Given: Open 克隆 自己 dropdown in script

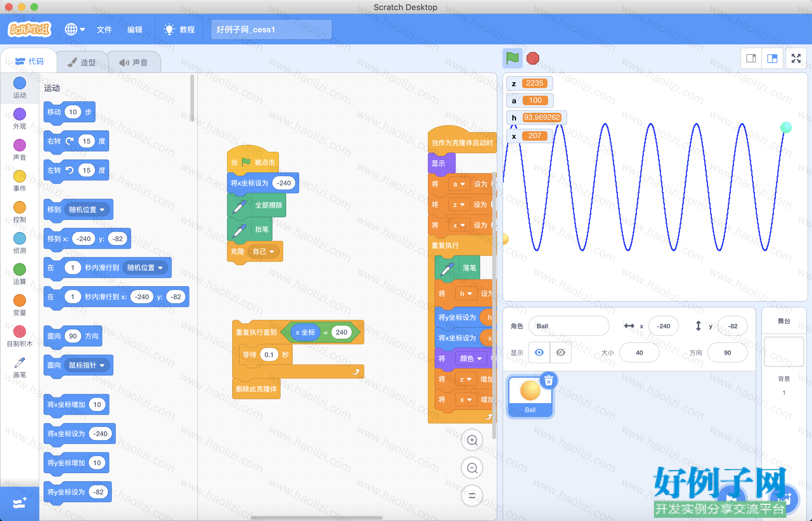Looking at the screenshot, I should point(264,251).
